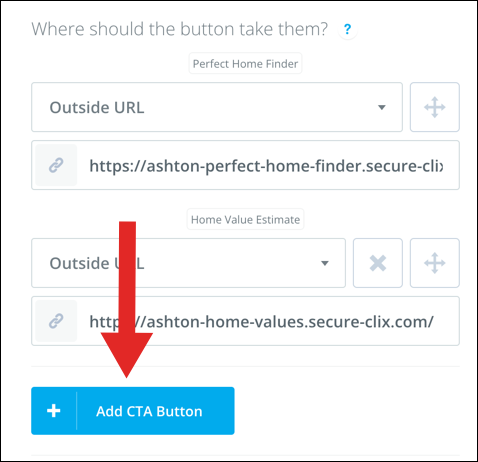Screen dimensions: 478x462
Task: Click the move handle for Perfect Home Finder
Action: click(435, 107)
